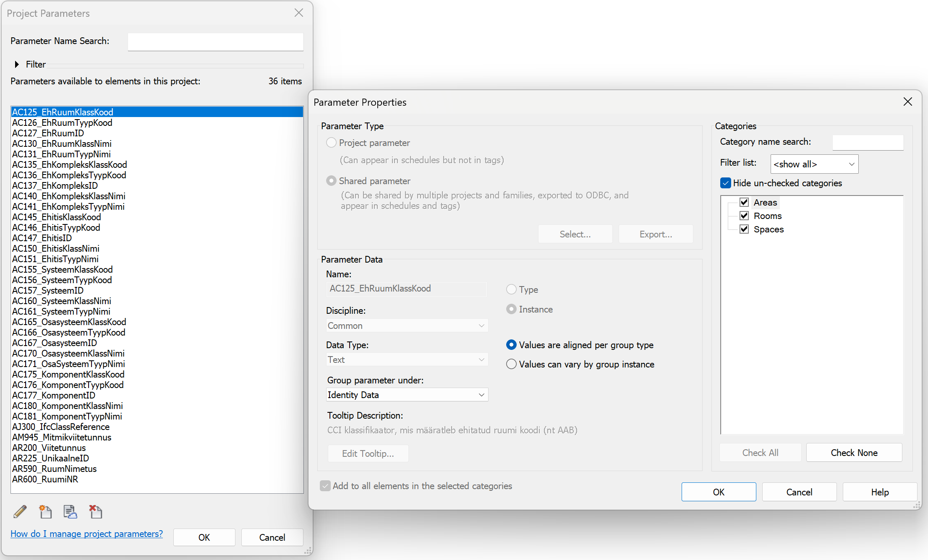Screen dimensions: 928x560
Task: Select AC167_OsasysteemID parameter
Action: coord(157,343)
